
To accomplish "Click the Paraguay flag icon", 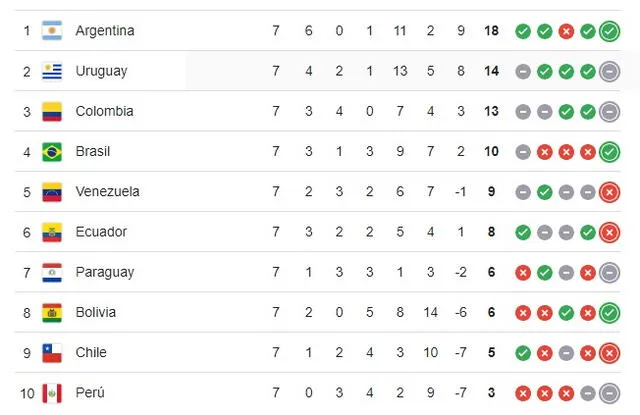I will click(52, 272).
